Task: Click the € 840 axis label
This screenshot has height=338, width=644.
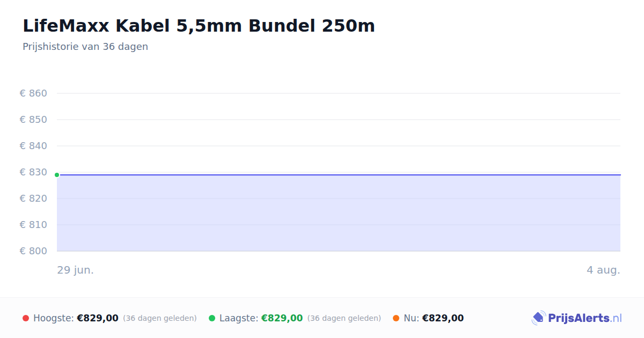Action: (33, 146)
